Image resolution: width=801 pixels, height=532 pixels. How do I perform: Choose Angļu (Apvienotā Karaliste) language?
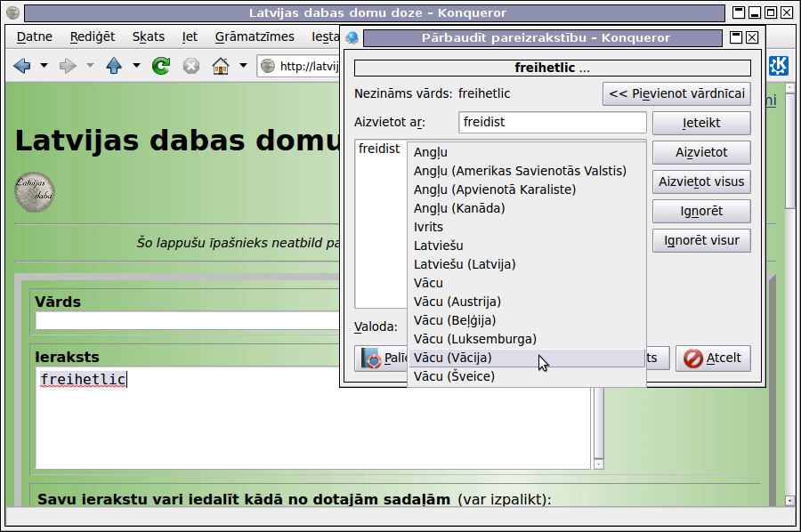click(x=526, y=189)
